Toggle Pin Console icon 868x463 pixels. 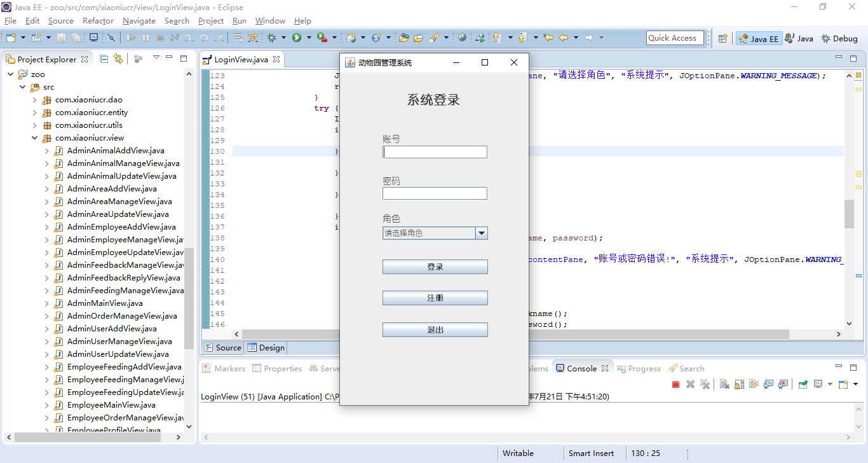coord(803,385)
